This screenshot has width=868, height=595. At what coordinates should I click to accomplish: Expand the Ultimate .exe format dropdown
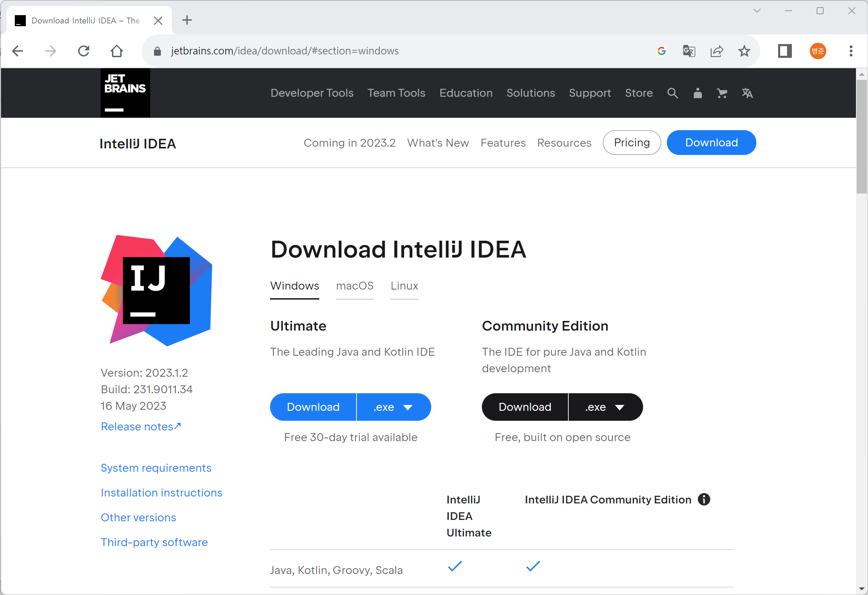393,407
